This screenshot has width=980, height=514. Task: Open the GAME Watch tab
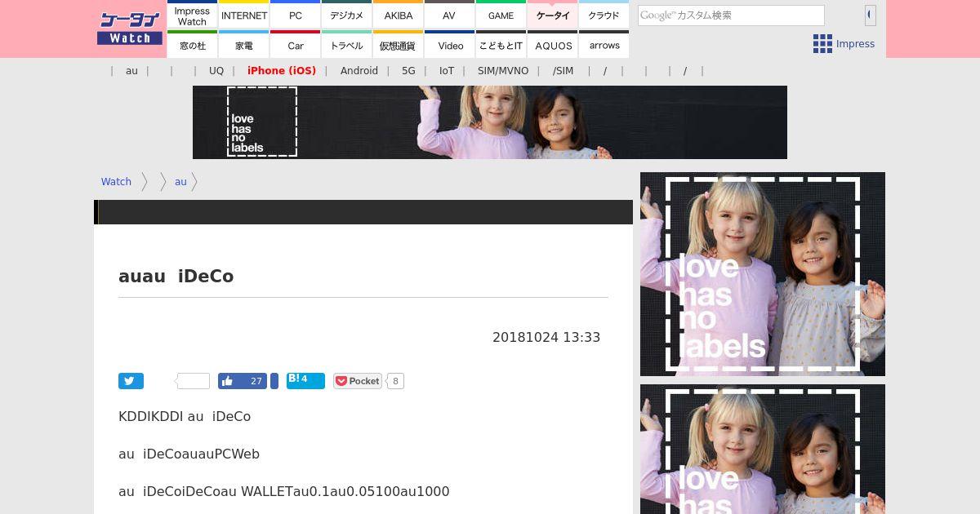[x=501, y=16]
